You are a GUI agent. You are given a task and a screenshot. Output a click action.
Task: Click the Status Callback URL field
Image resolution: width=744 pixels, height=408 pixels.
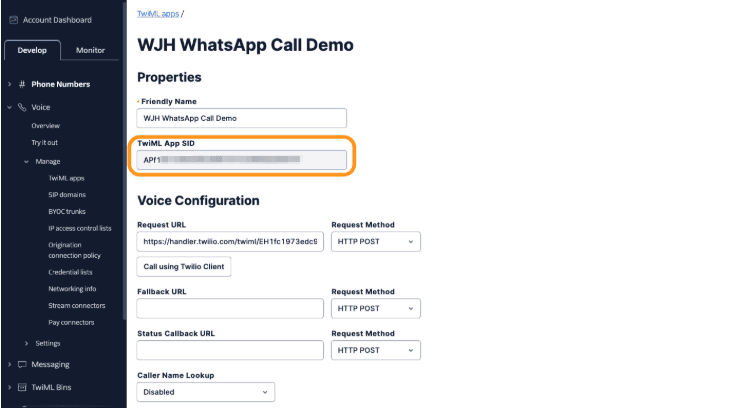[230, 350]
